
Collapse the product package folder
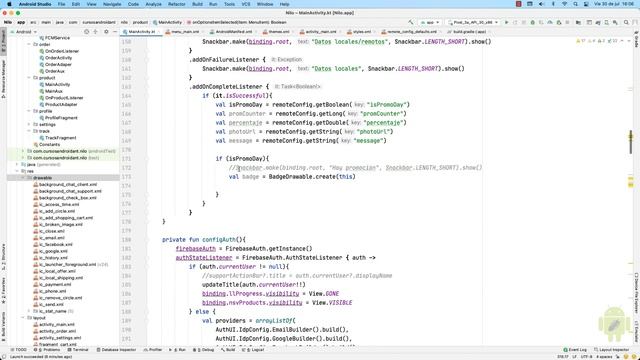[x=29, y=78]
